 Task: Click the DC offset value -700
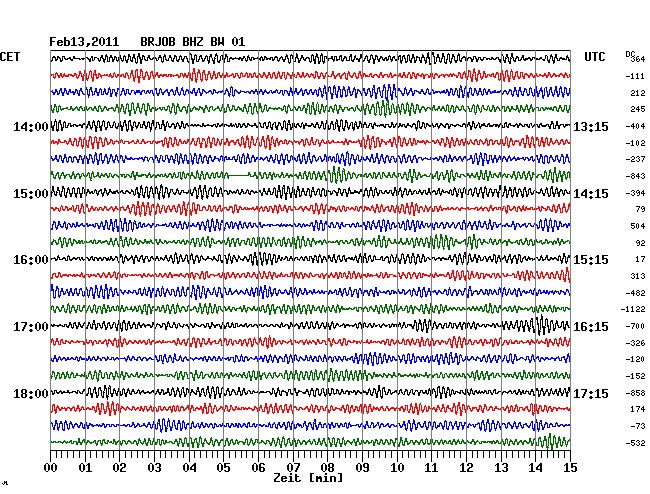click(x=635, y=326)
